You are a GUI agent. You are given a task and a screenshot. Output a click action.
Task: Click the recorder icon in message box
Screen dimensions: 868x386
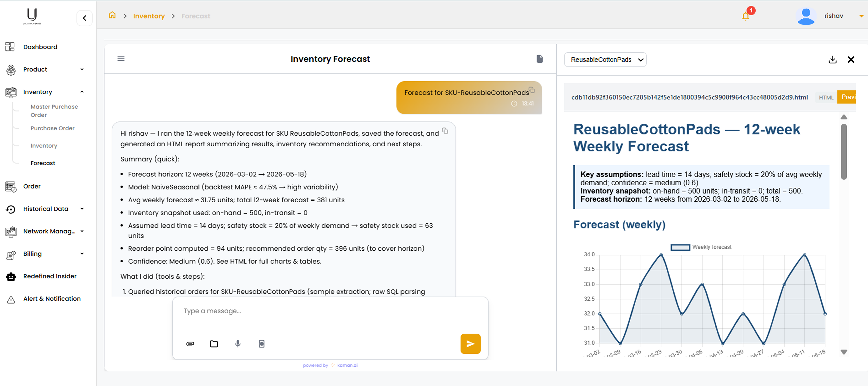(x=262, y=344)
